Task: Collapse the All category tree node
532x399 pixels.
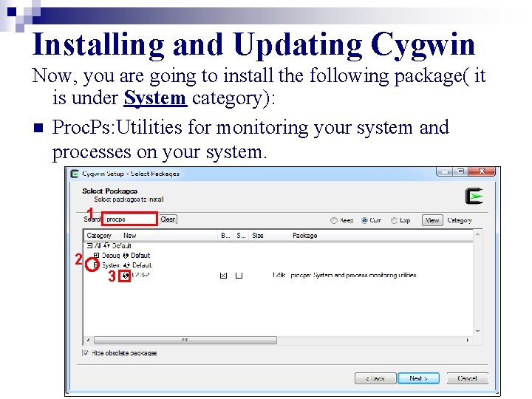Action: 89,245
